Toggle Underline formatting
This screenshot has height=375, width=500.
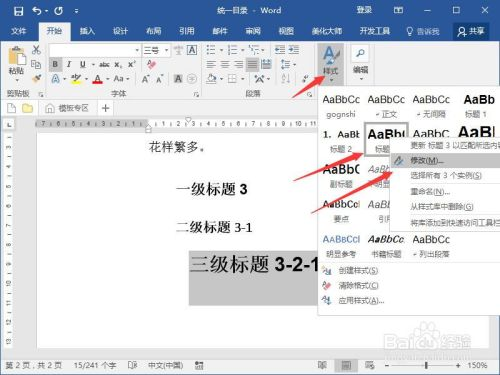pos(83,64)
